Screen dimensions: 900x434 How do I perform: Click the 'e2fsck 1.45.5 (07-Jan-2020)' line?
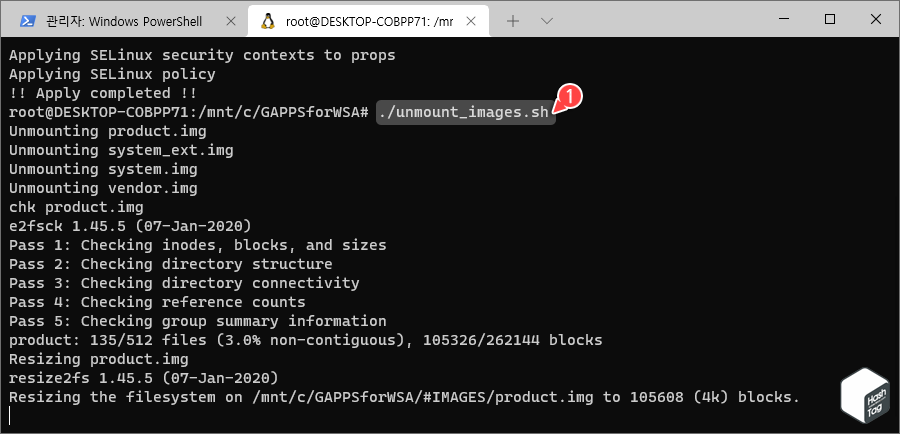point(130,226)
